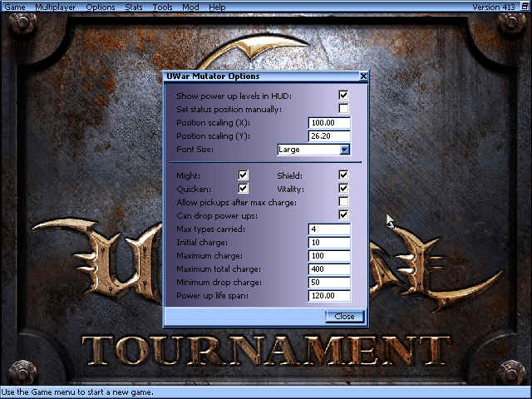Click the 'Maximum total charge:' label
Screen dimensions: 532x399
click(219, 269)
